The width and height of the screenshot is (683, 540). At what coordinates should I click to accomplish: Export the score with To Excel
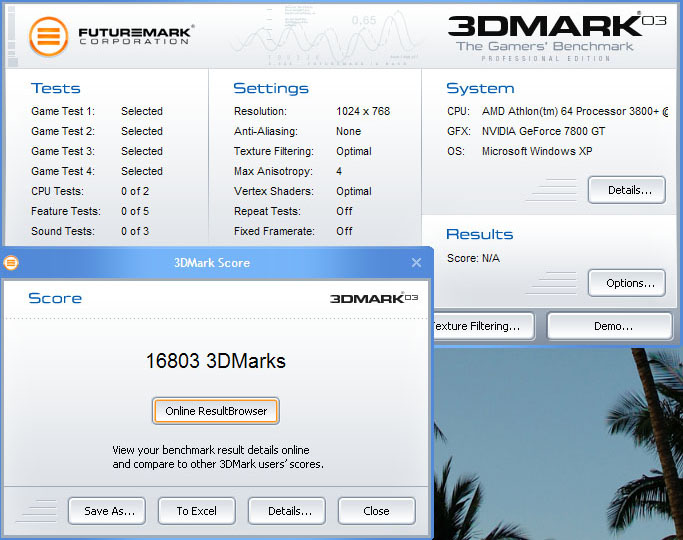point(197,511)
